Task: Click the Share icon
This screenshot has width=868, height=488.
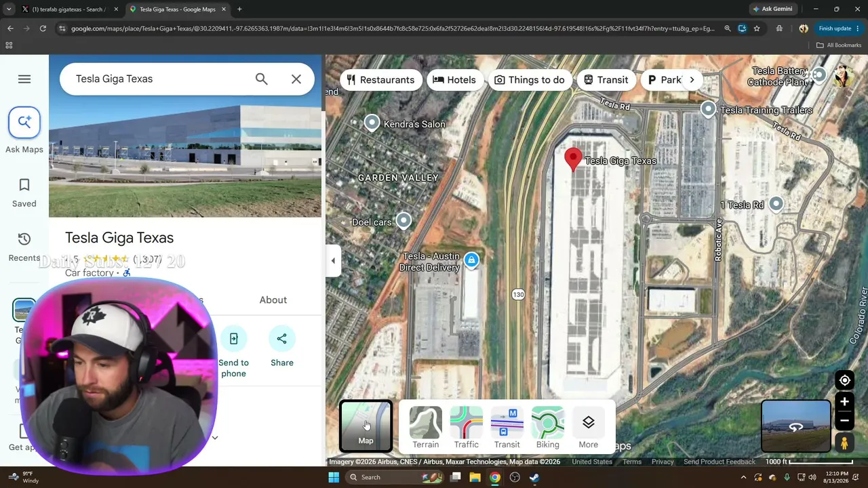Action: pos(282,338)
